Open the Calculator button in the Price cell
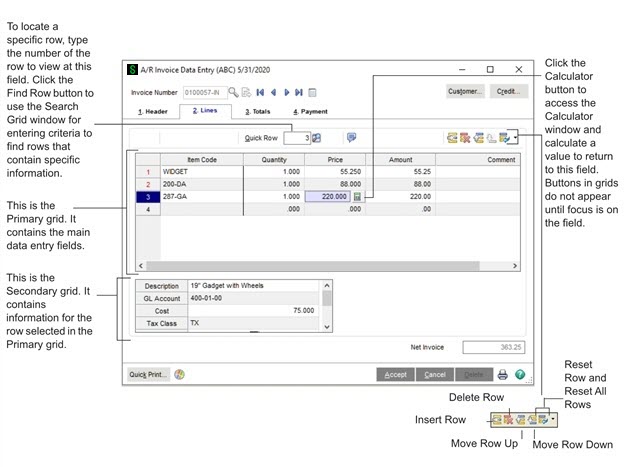 (359, 198)
